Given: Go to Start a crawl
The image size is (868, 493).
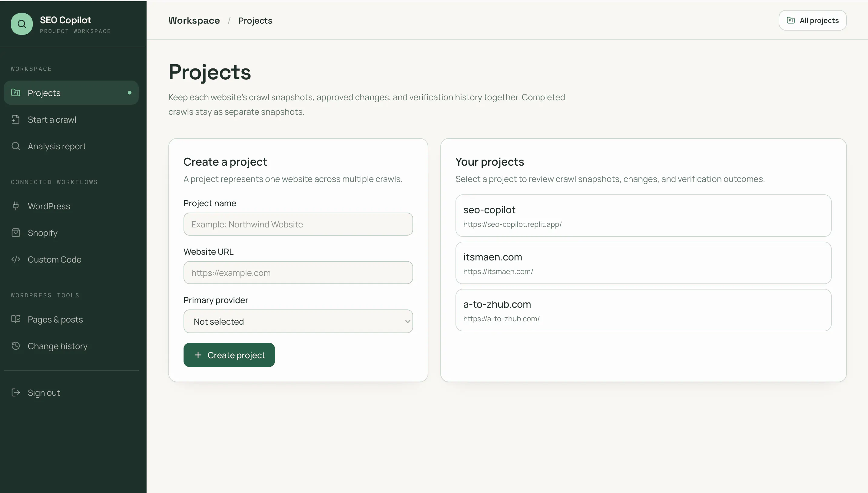Looking at the screenshot, I should pyautogui.click(x=71, y=119).
